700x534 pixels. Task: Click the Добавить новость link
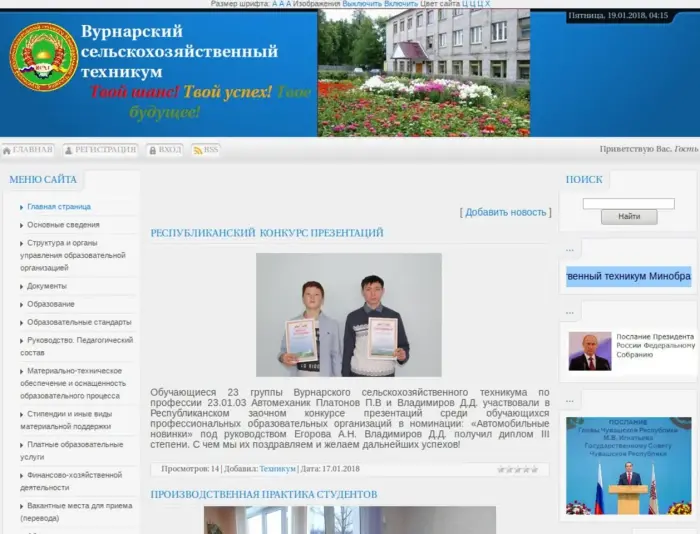coord(505,212)
